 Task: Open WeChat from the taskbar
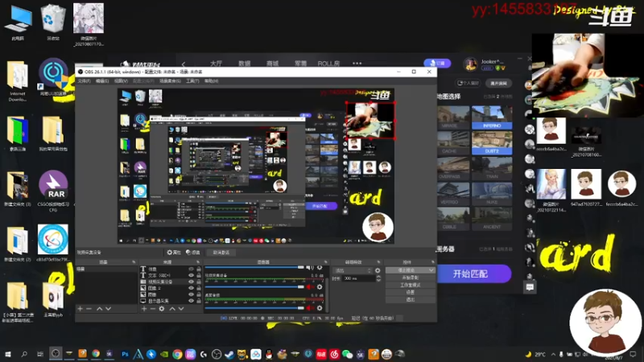point(347,354)
